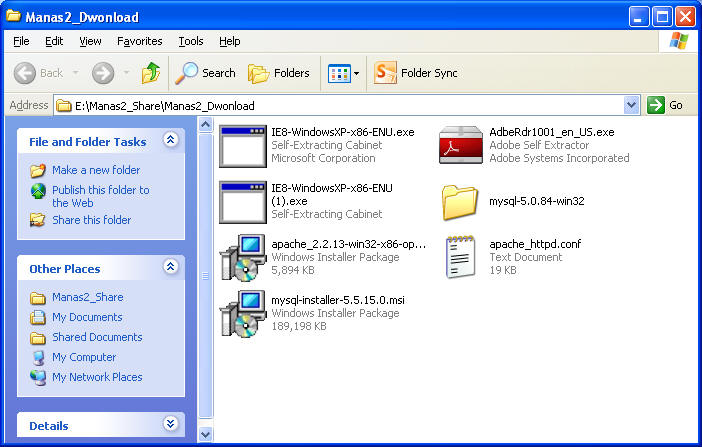Screen dimensions: 702x447
Task: Click the Shared Documents folder icon
Action: [38, 338]
